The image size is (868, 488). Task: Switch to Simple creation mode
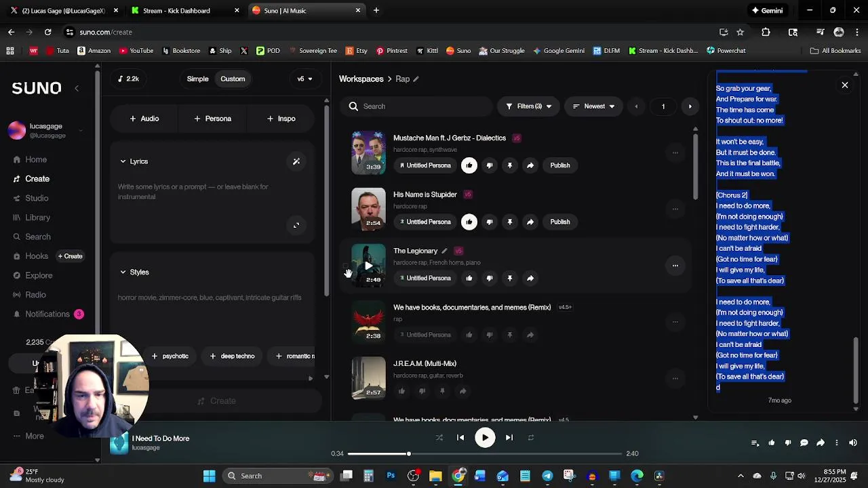pyautogui.click(x=198, y=79)
